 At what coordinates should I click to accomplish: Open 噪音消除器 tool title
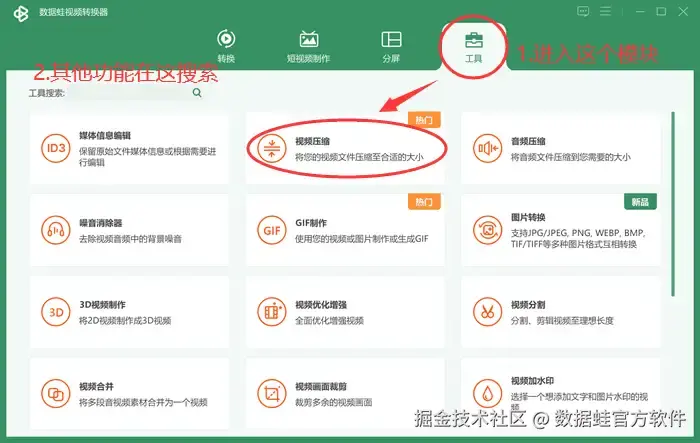(101, 223)
